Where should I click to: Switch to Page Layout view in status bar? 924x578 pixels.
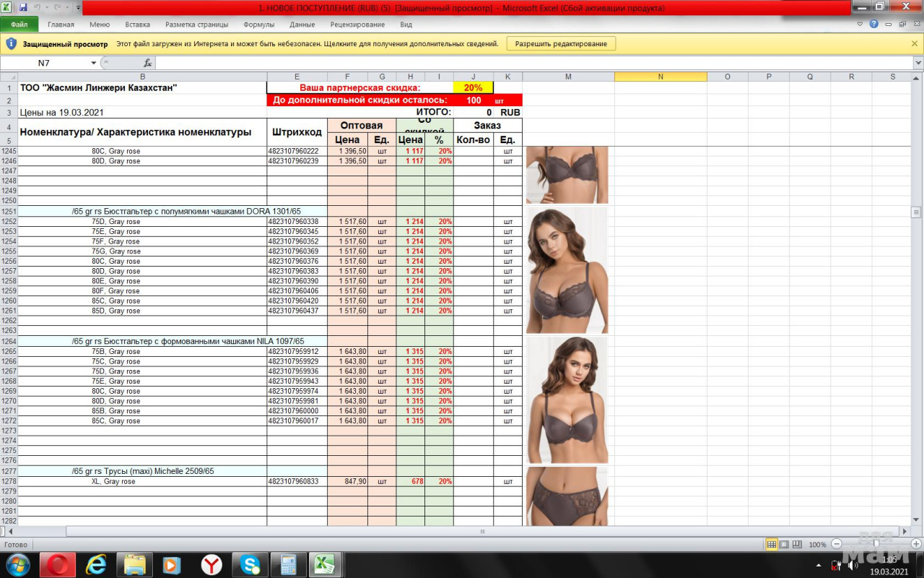click(783, 544)
